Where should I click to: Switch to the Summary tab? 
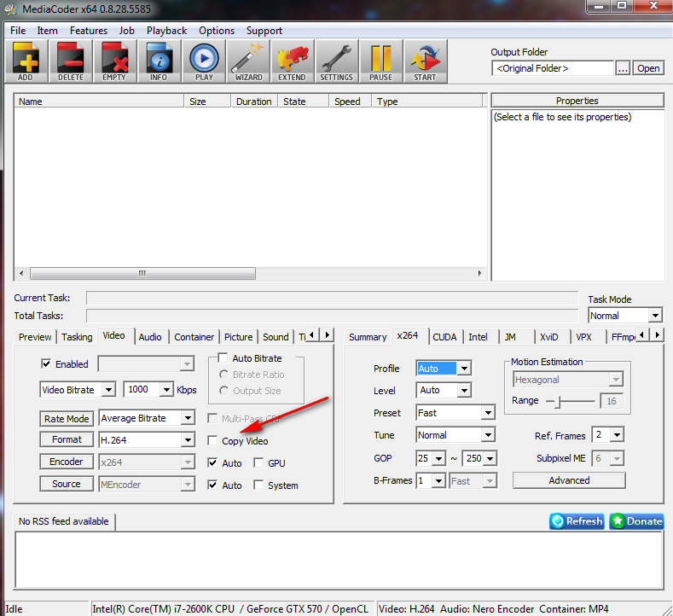[x=368, y=337]
